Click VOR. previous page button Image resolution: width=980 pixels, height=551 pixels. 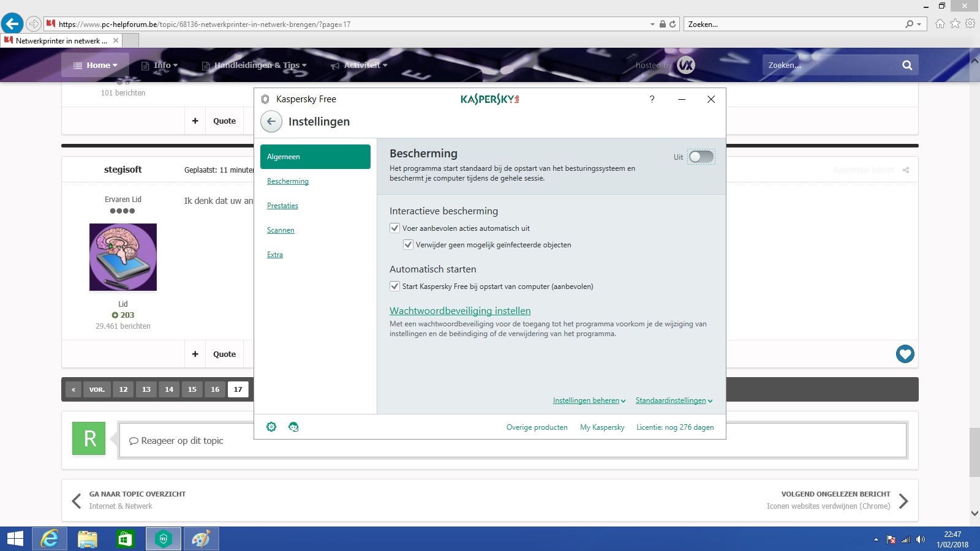pyautogui.click(x=97, y=389)
